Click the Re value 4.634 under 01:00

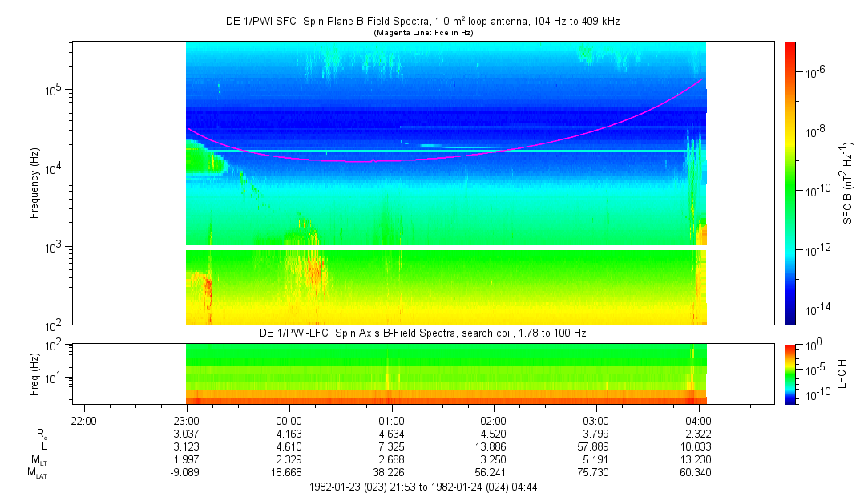tap(391, 434)
